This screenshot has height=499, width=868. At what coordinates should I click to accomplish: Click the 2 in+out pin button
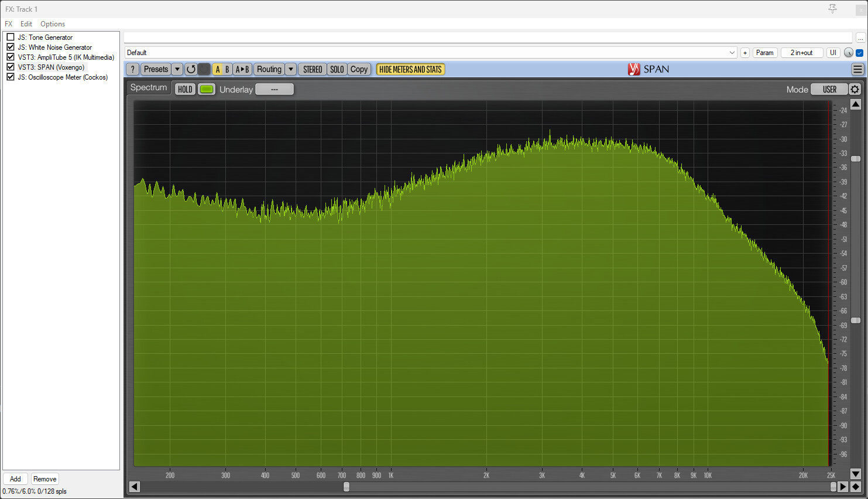pyautogui.click(x=802, y=53)
